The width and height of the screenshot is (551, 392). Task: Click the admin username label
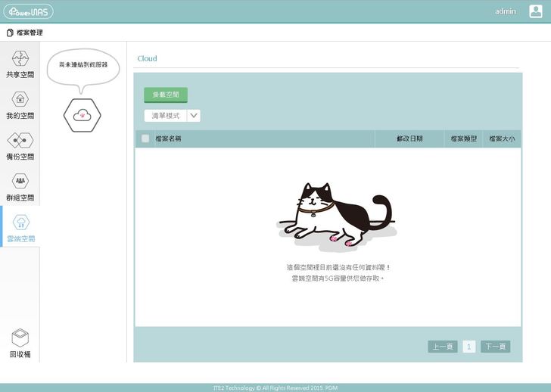pos(506,11)
